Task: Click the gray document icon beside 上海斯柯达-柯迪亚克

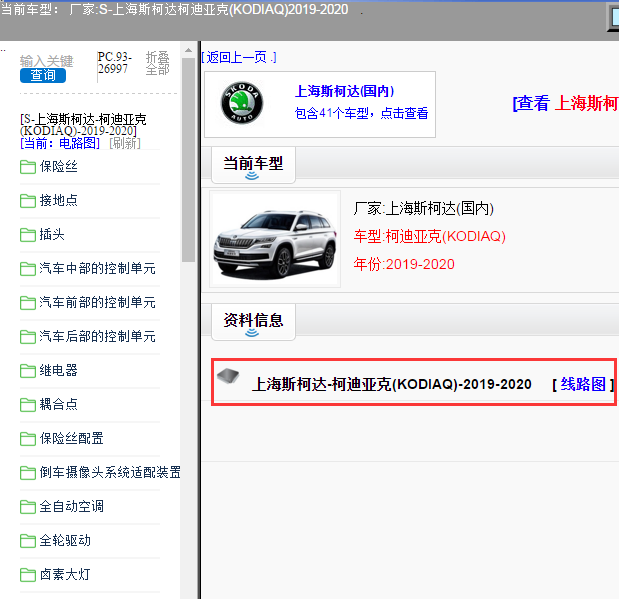Action: [x=228, y=376]
